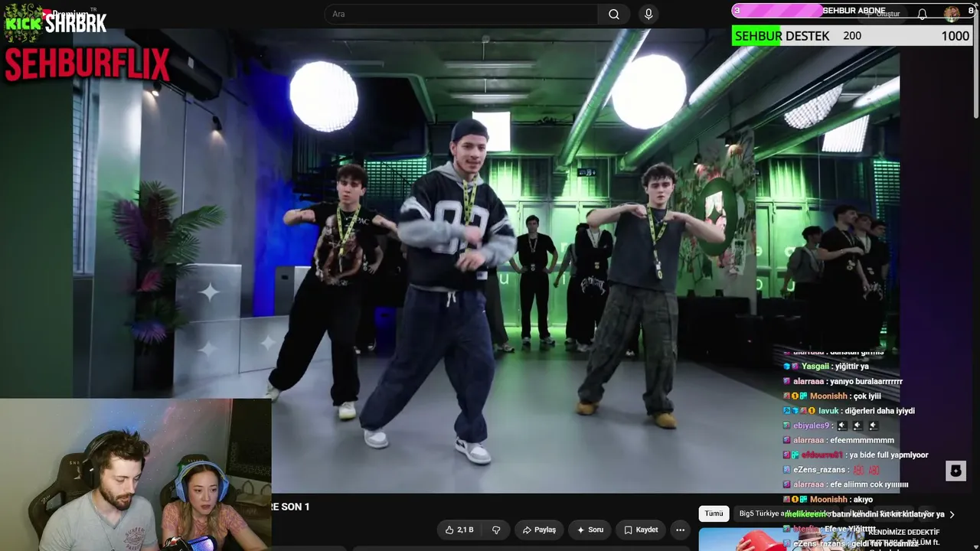Screen dimensions: 980x551
Task: Click the chat message "diğerleri daha iyiydi"
Action: click(x=880, y=411)
